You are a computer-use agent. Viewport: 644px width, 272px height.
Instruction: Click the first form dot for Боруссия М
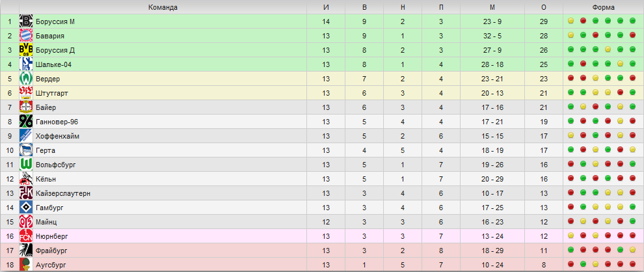[571, 21]
